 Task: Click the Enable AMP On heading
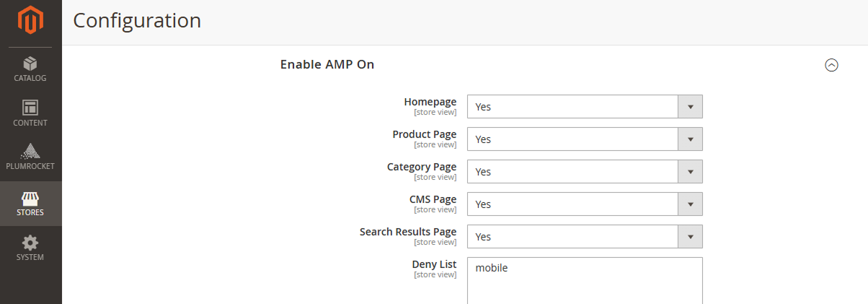[327, 64]
